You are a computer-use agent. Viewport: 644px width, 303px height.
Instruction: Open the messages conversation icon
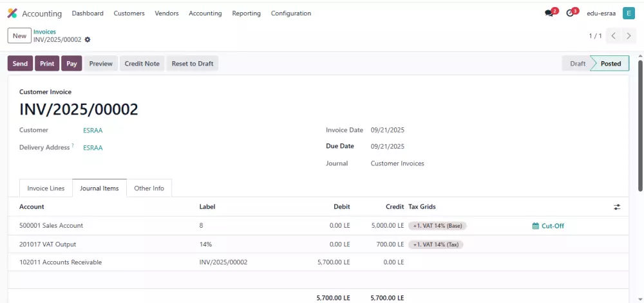(549, 13)
